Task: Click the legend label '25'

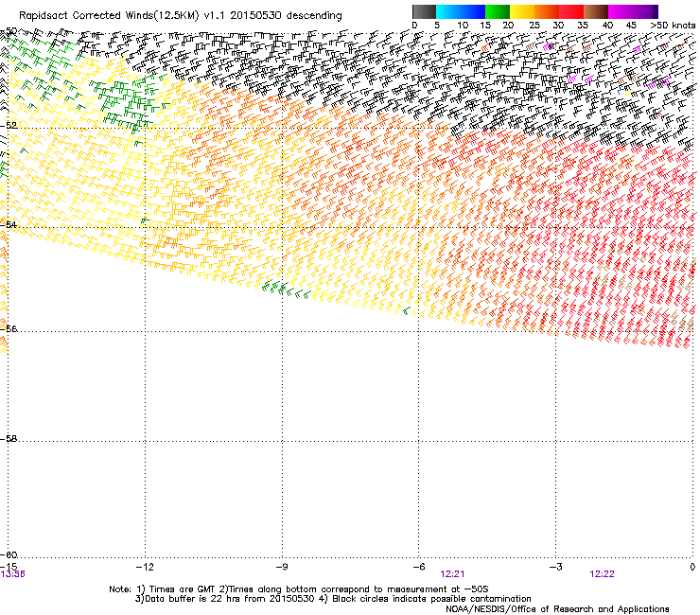Action: click(x=534, y=26)
